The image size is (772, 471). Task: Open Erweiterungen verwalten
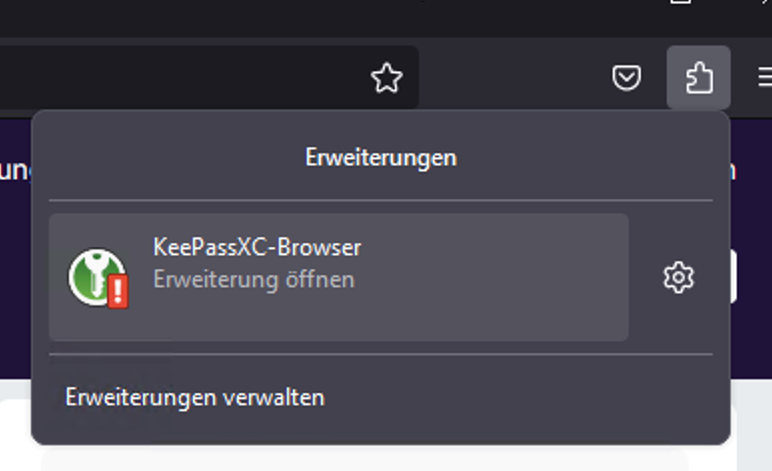click(x=195, y=397)
